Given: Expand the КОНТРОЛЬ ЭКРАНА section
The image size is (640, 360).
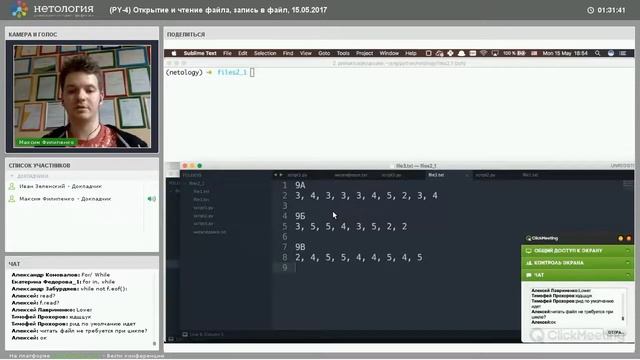Looking at the screenshot, I should click(577, 263).
